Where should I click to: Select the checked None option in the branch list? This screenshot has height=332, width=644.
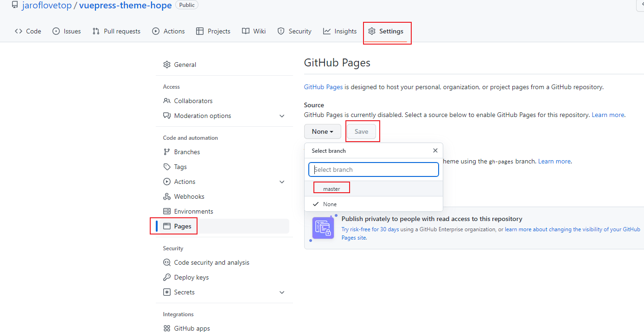pyautogui.click(x=374, y=204)
